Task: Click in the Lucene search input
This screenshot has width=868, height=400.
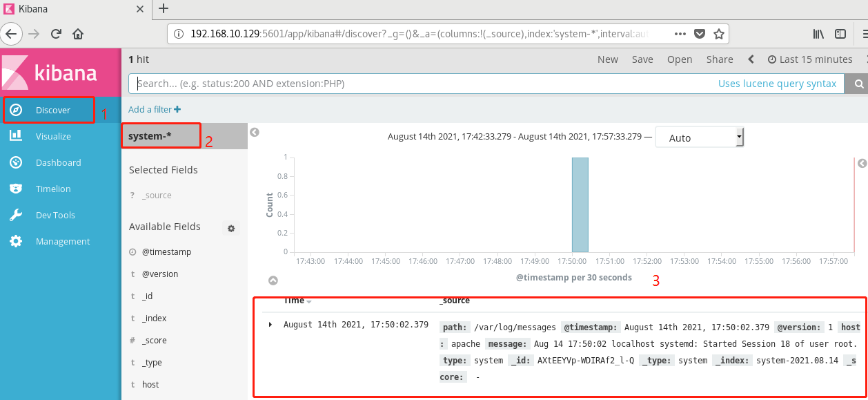Action: click(x=424, y=84)
